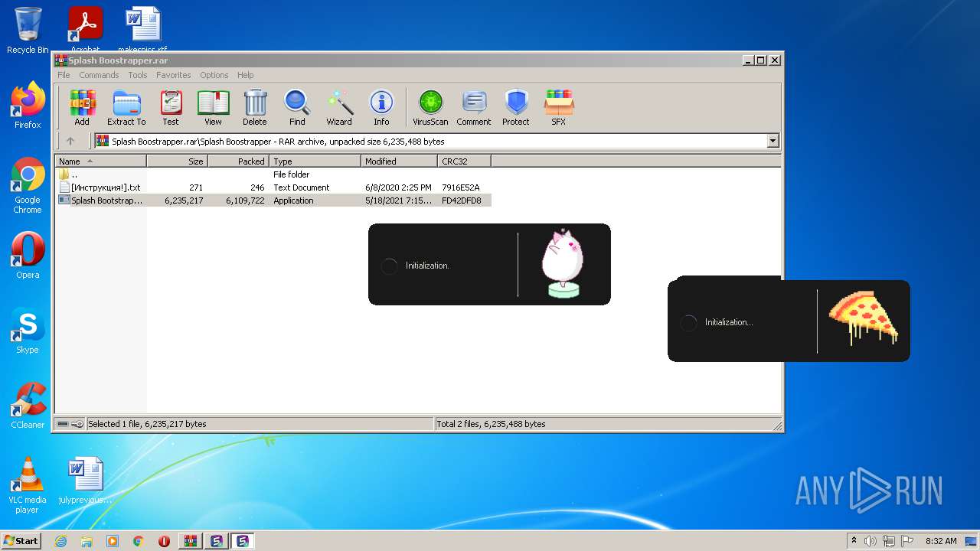Open the Wizard wand icon

pos(339,108)
